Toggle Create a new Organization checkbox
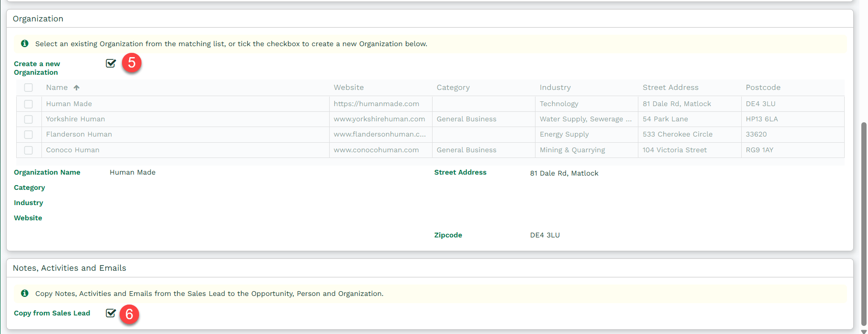 [111, 63]
